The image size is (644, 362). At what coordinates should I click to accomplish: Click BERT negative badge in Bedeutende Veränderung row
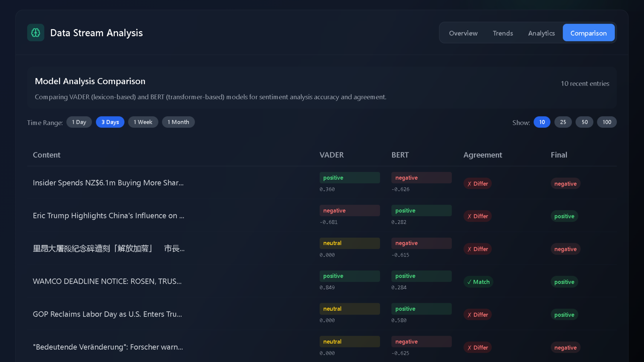(422, 341)
